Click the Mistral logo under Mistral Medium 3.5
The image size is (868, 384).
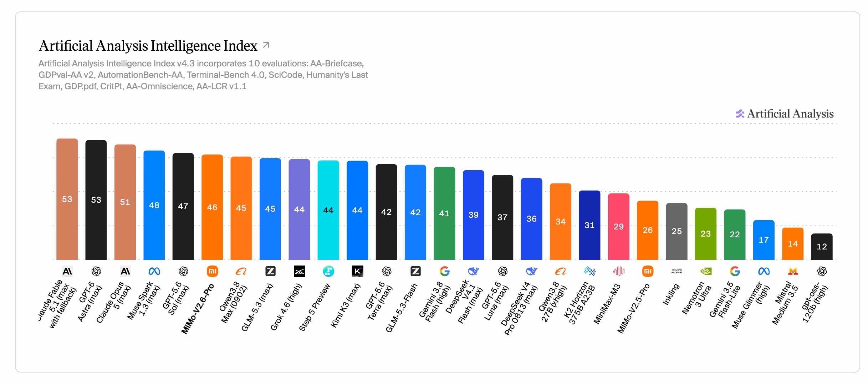coord(793,272)
